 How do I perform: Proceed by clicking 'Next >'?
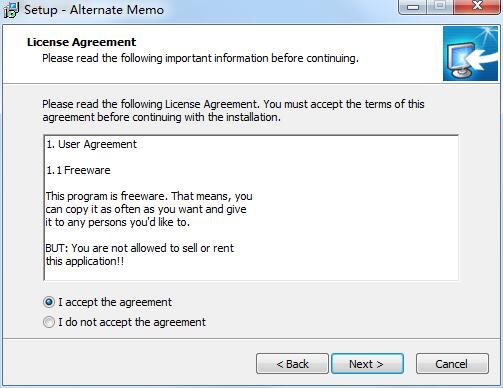[x=367, y=364]
